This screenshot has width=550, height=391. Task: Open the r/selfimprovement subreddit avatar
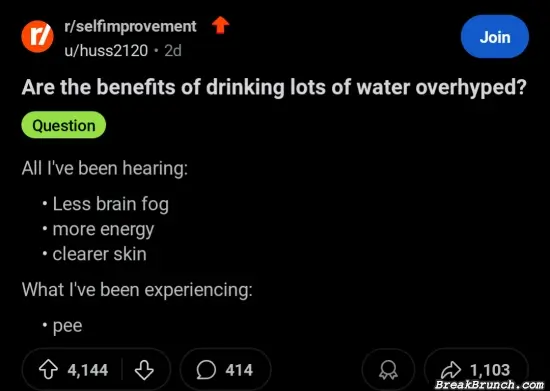tap(38, 37)
